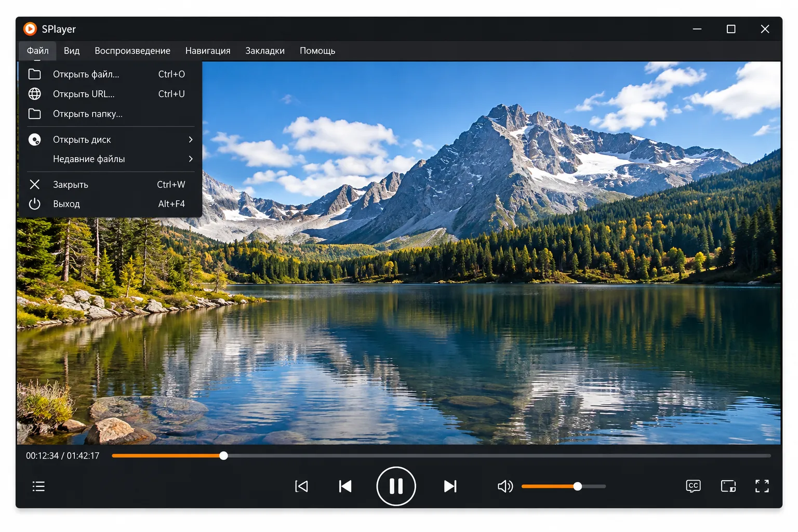Open the Вид menu
This screenshot has height=532, width=798.
coord(72,50)
